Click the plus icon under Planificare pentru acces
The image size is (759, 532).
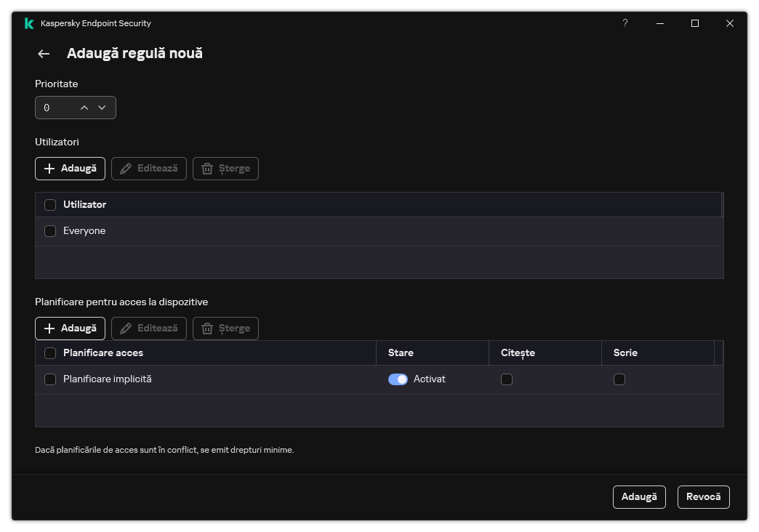[x=49, y=328]
